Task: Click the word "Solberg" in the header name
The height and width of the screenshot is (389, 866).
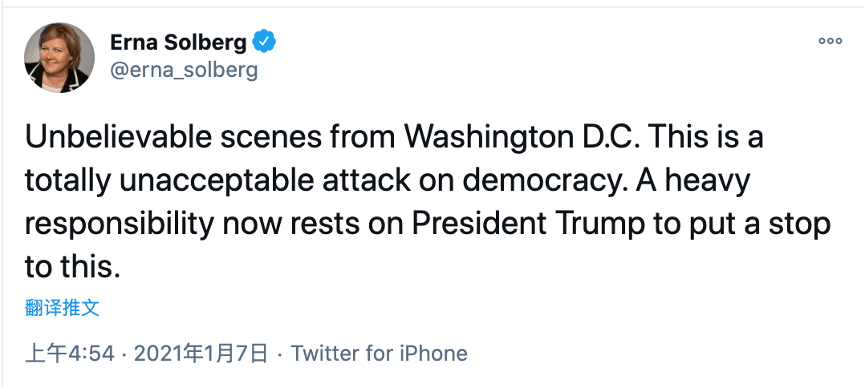Action: tap(213, 42)
